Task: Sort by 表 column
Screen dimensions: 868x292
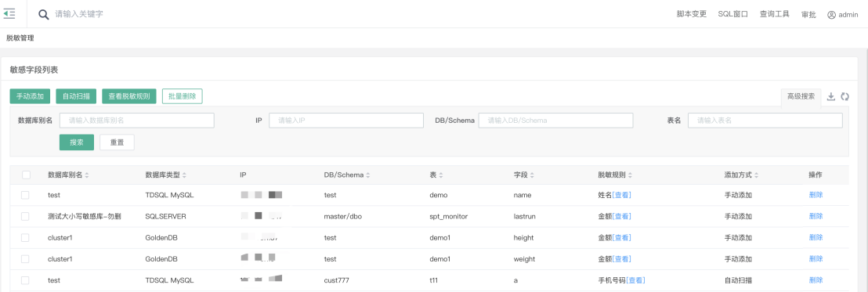Action: [440, 175]
